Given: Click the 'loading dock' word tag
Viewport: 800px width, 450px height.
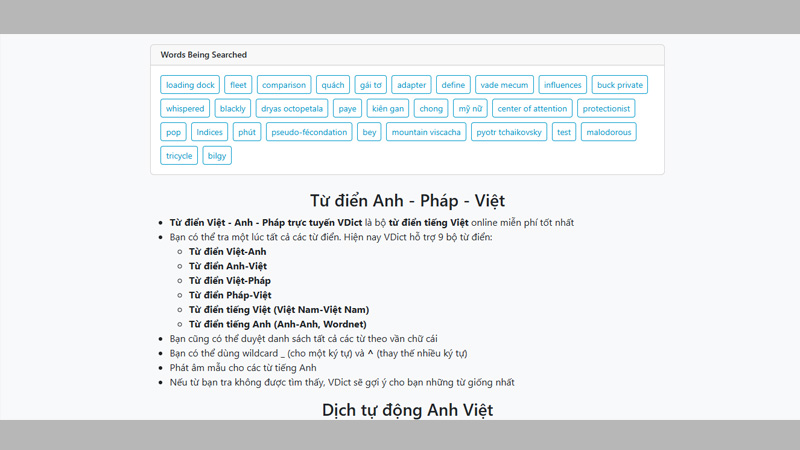Looking at the screenshot, I should pyautogui.click(x=190, y=85).
